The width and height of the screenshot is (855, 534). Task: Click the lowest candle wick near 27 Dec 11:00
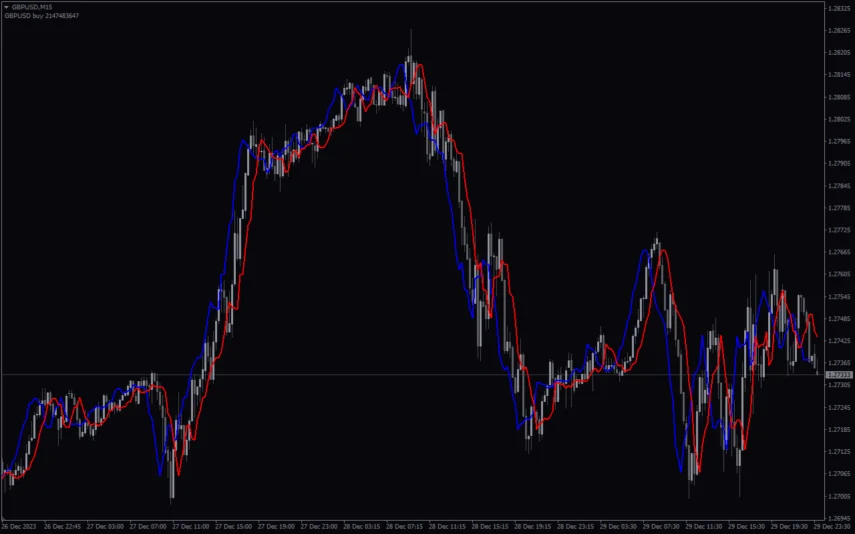pyautogui.click(x=173, y=497)
